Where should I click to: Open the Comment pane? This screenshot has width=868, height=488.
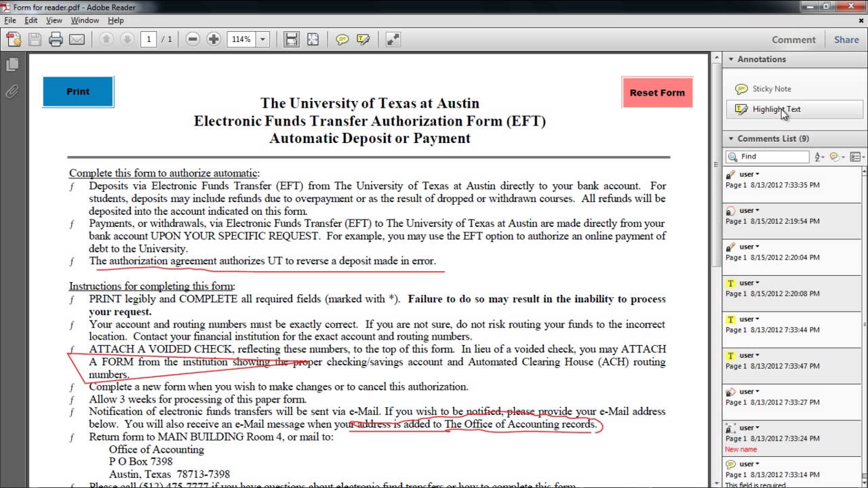pos(793,39)
